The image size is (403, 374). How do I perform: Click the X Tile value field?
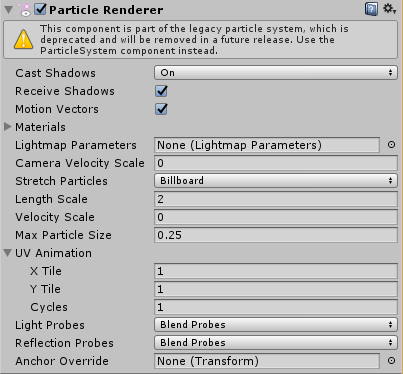click(276, 271)
